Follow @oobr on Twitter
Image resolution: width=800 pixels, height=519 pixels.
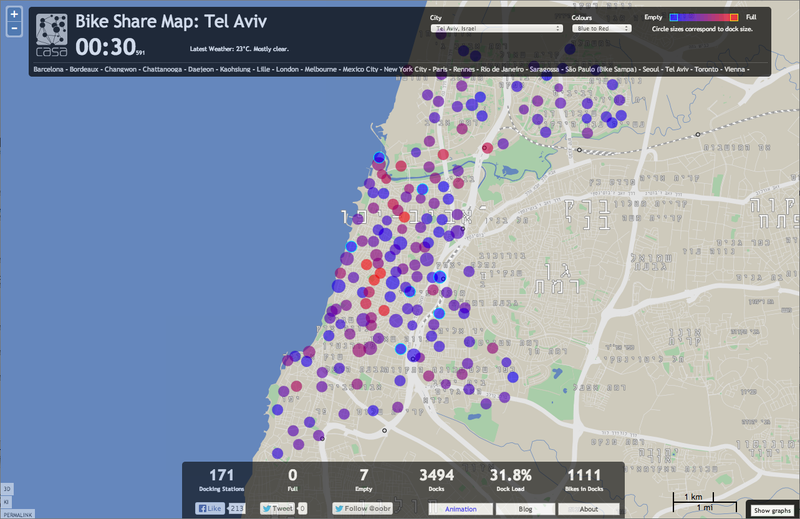pos(363,508)
